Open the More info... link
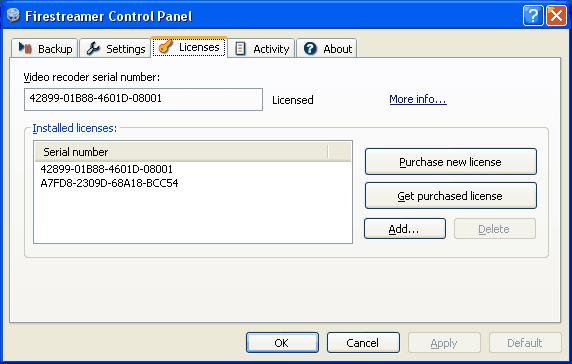572x364 pixels. click(418, 99)
